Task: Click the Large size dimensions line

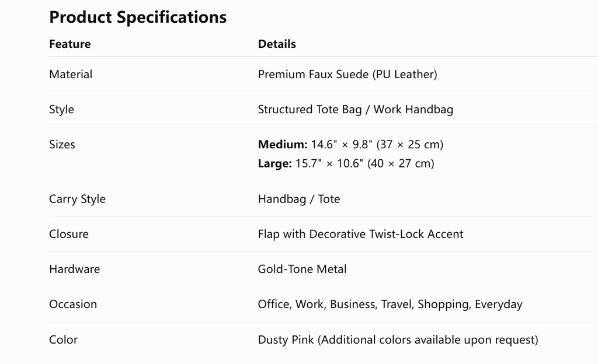Action: 346,164
